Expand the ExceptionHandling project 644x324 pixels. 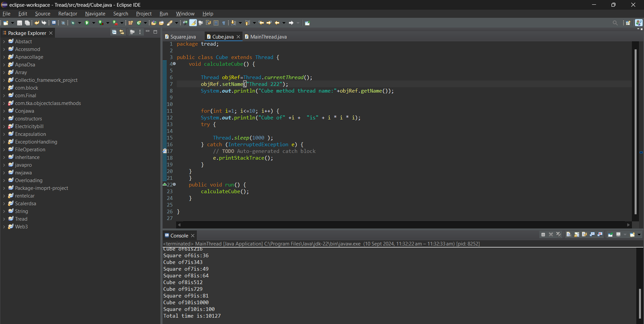pos(4,142)
